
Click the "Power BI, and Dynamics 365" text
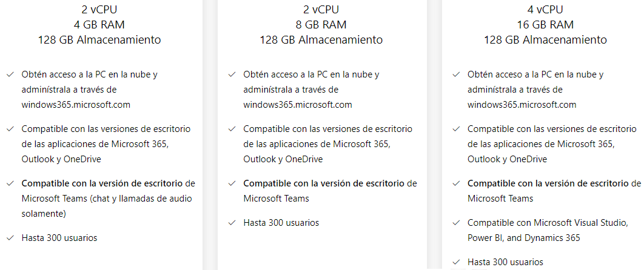pos(523,238)
